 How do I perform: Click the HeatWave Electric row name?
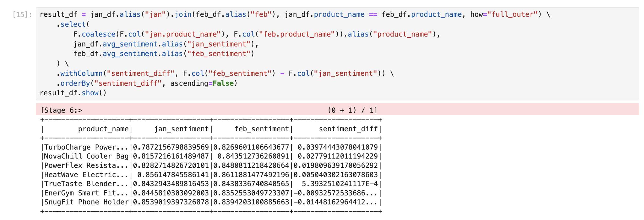(86, 175)
